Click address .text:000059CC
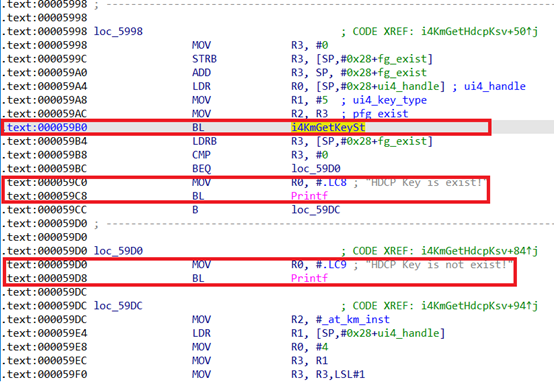554x382 pixels. (45, 210)
